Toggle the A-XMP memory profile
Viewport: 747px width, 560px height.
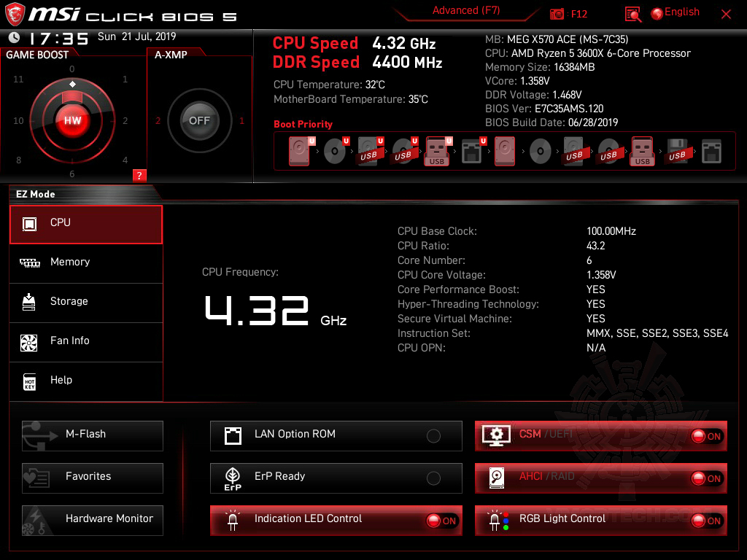198,121
